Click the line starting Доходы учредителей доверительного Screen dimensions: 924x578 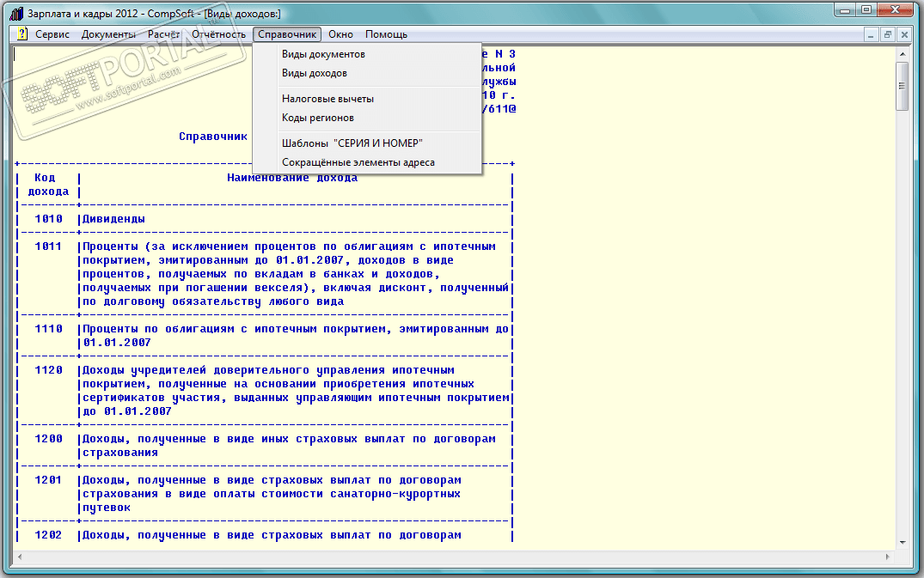[269, 370]
